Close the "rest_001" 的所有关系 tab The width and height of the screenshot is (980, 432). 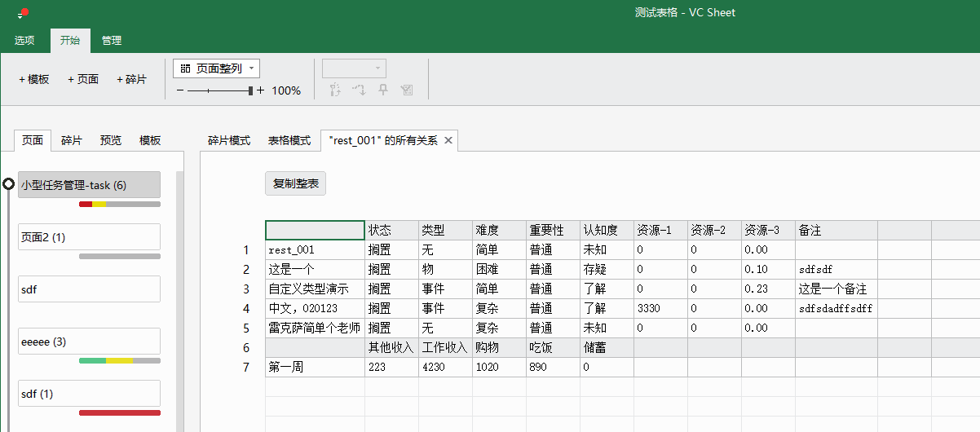pyautogui.click(x=448, y=140)
